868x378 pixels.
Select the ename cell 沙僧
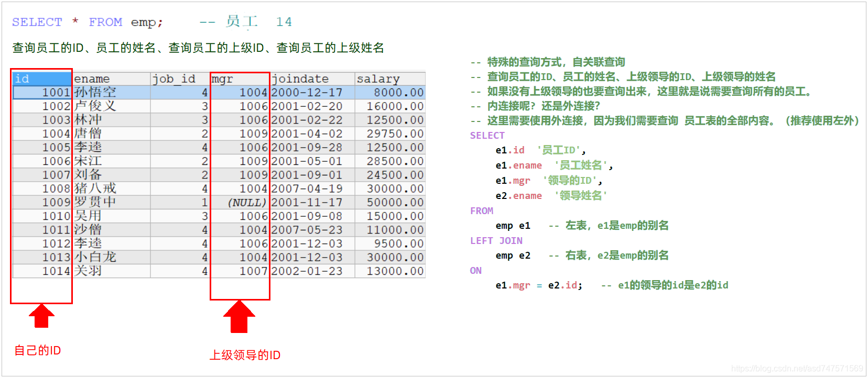(x=111, y=230)
